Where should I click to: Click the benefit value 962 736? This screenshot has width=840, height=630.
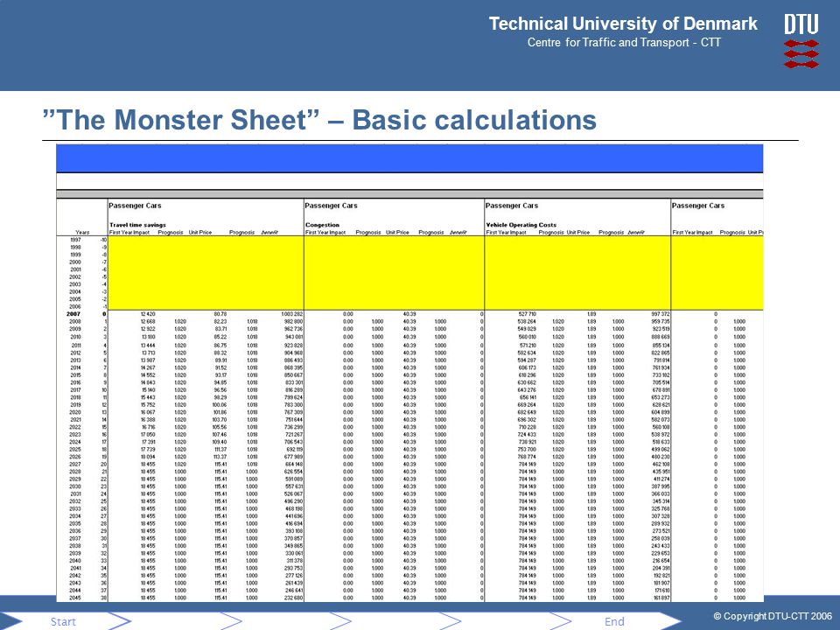tap(294, 330)
